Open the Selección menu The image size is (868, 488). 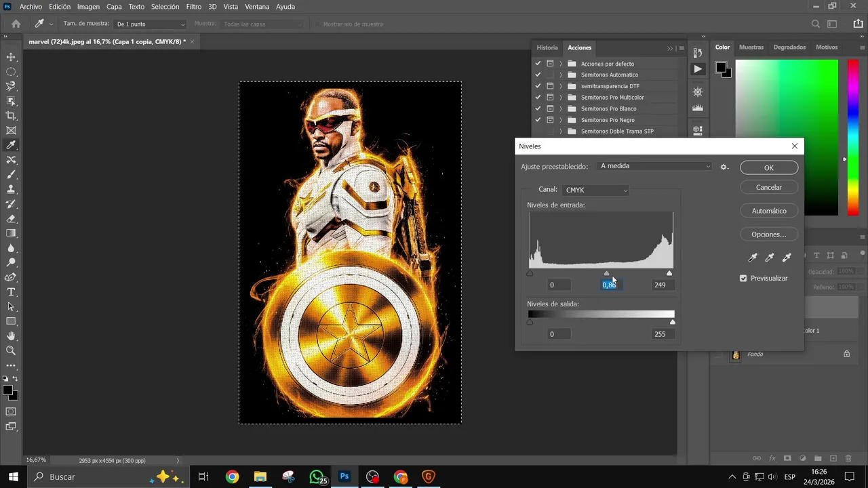tap(165, 7)
